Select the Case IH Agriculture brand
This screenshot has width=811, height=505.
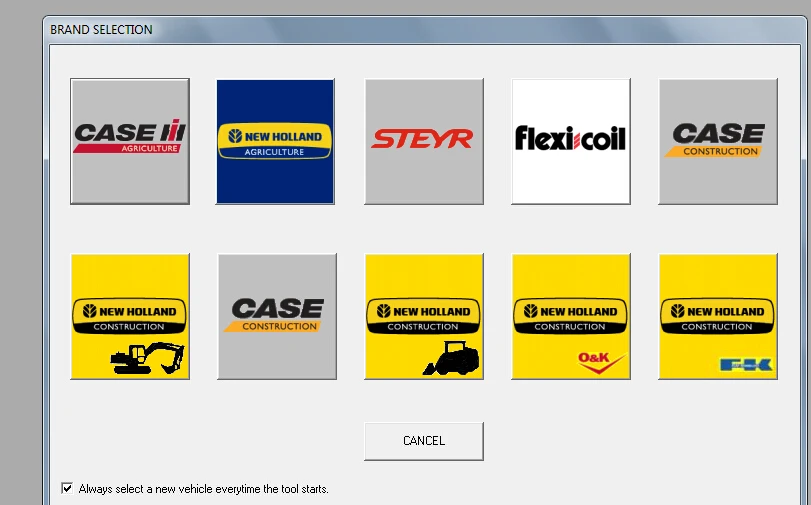pos(130,141)
